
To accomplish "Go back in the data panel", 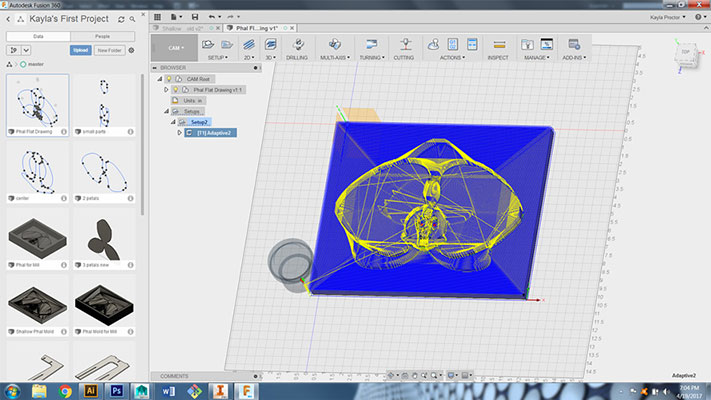I will click(8, 19).
